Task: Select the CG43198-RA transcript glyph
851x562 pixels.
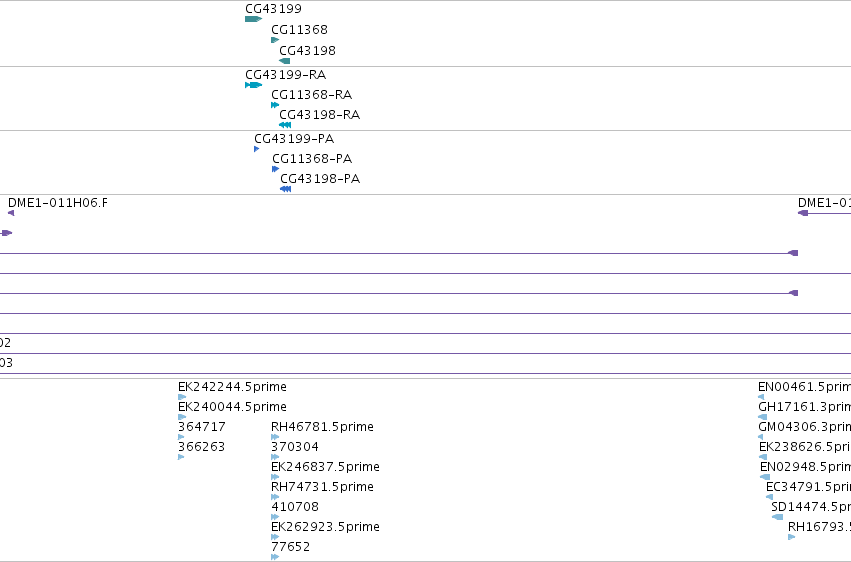Action: 285,125
